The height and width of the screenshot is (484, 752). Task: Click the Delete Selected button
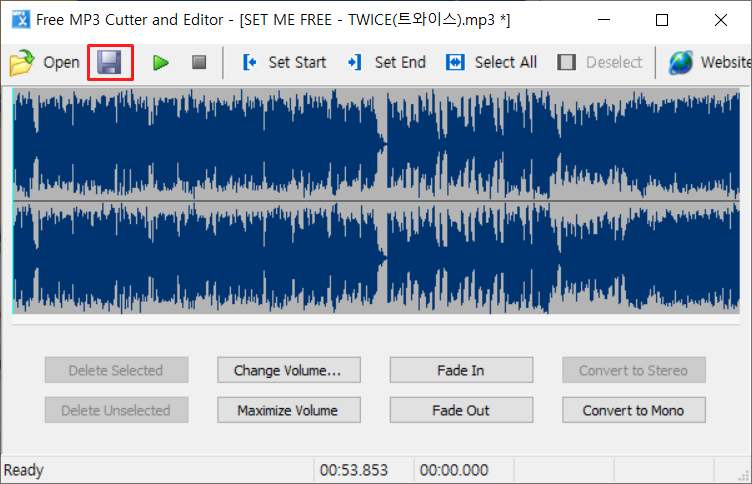[117, 370]
